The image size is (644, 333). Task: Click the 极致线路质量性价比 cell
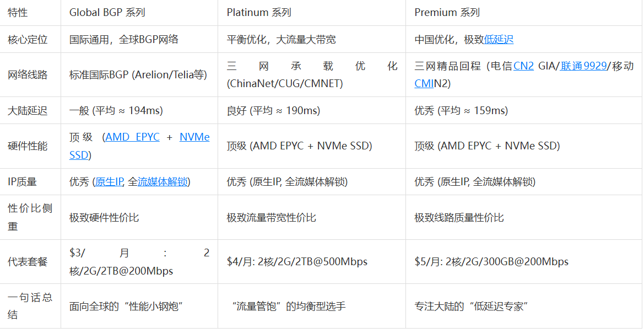pos(459,218)
